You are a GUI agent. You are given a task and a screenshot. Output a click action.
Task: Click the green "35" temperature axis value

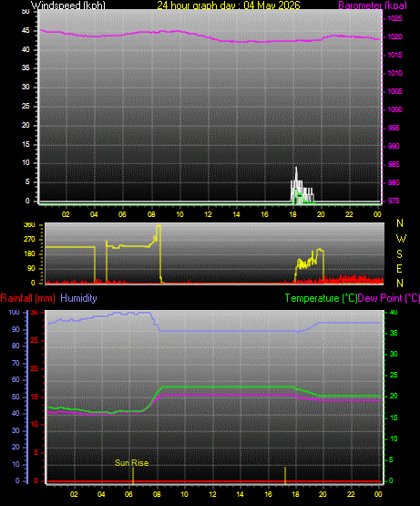tap(394, 333)
